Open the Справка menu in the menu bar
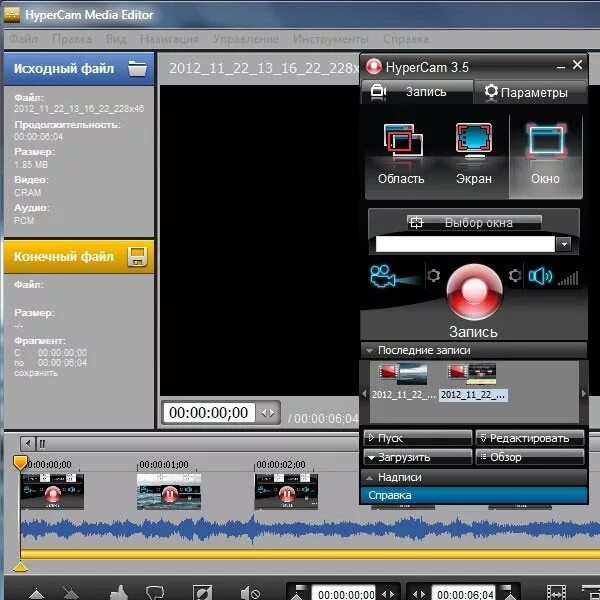 [406, 39]
